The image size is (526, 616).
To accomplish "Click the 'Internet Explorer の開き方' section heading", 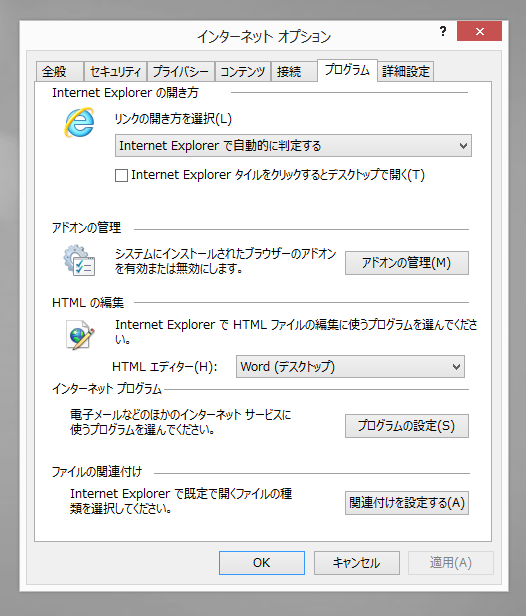I will click(x=125, y=93).
